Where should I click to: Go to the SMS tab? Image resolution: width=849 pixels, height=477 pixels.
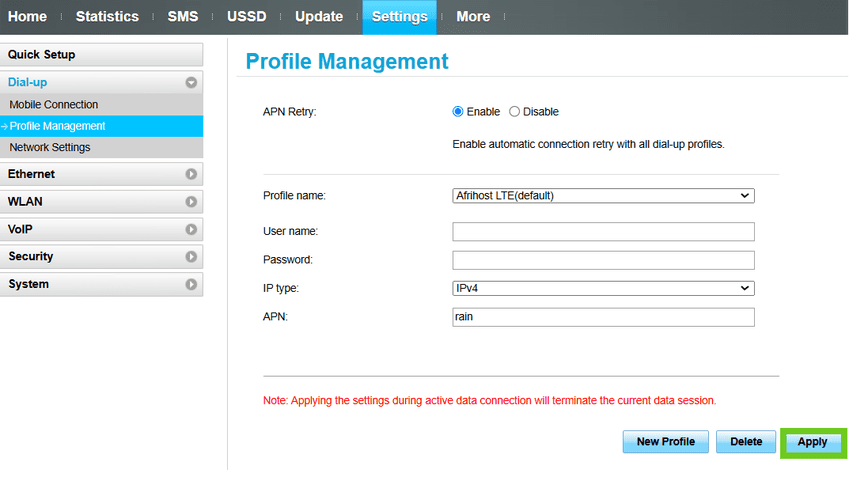coord(183,17)
